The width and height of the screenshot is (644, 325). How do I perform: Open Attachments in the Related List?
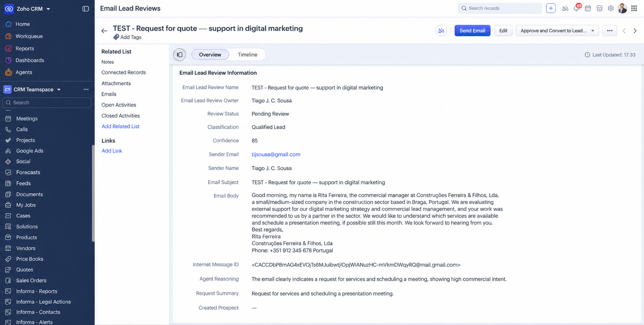point(116,84)
